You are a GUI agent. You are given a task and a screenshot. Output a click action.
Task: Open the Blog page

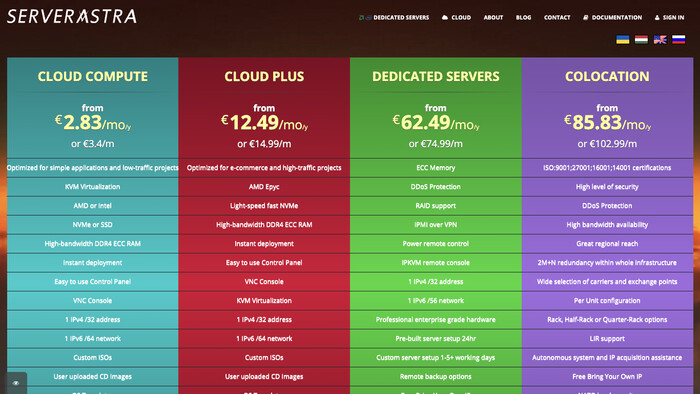(x=524, y=17)
